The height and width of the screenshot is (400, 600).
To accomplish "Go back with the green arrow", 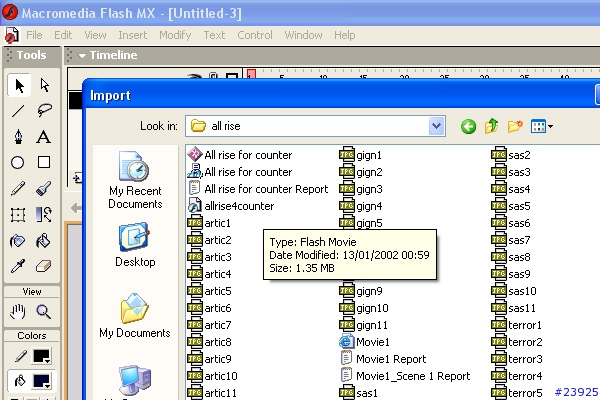I will (468, 126).
